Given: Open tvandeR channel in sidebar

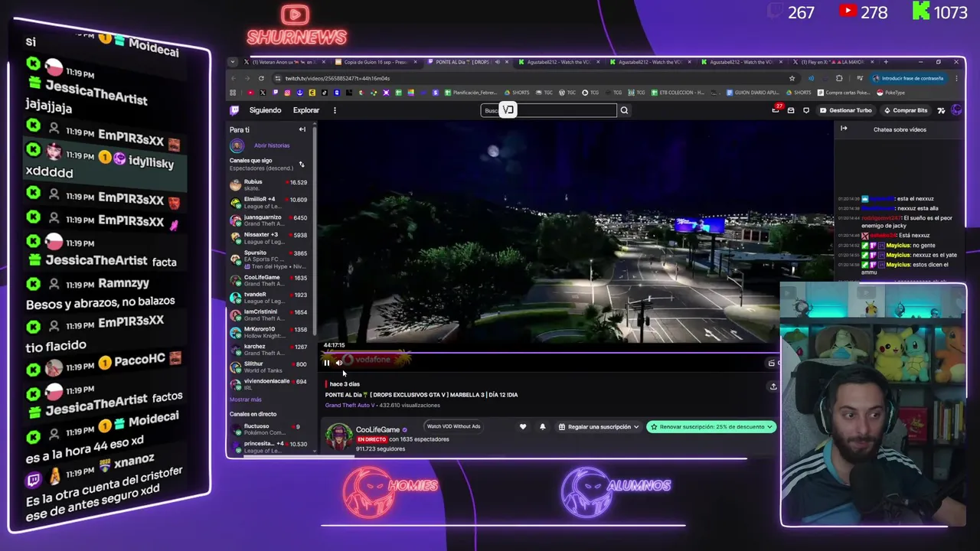Looking at the screenshot, I should pos(269,297).
